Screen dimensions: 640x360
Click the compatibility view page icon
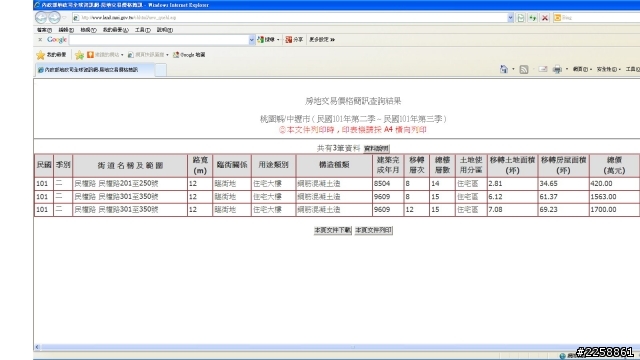coord(521,18)
